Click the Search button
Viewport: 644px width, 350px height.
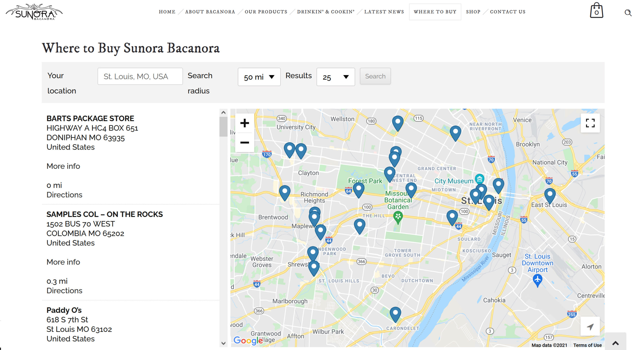point(375,76)
